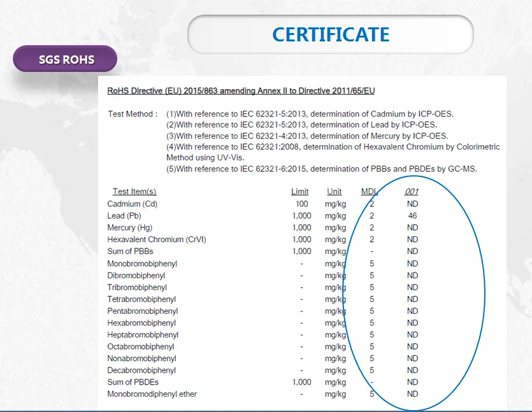
Task: Select the Test Item(s) column header
Action: pyautogui.click(x=134, y=192)
